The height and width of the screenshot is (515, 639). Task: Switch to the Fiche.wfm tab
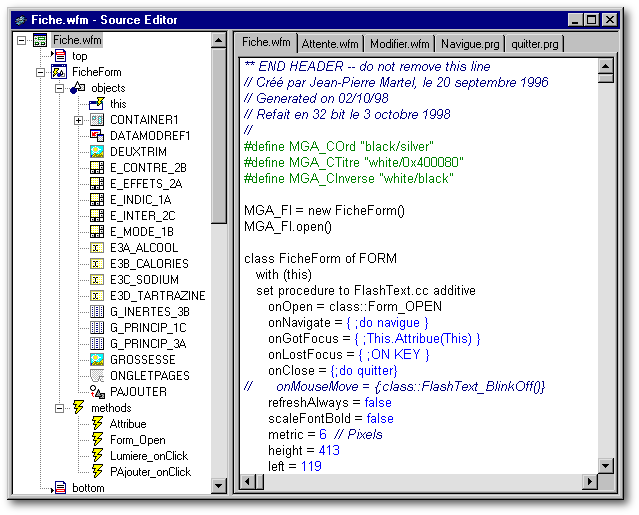tap(266, 42)
